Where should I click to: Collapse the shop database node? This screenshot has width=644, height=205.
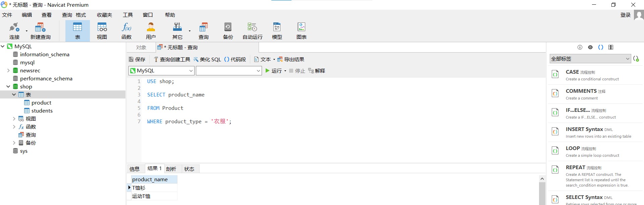coord(8,86)
